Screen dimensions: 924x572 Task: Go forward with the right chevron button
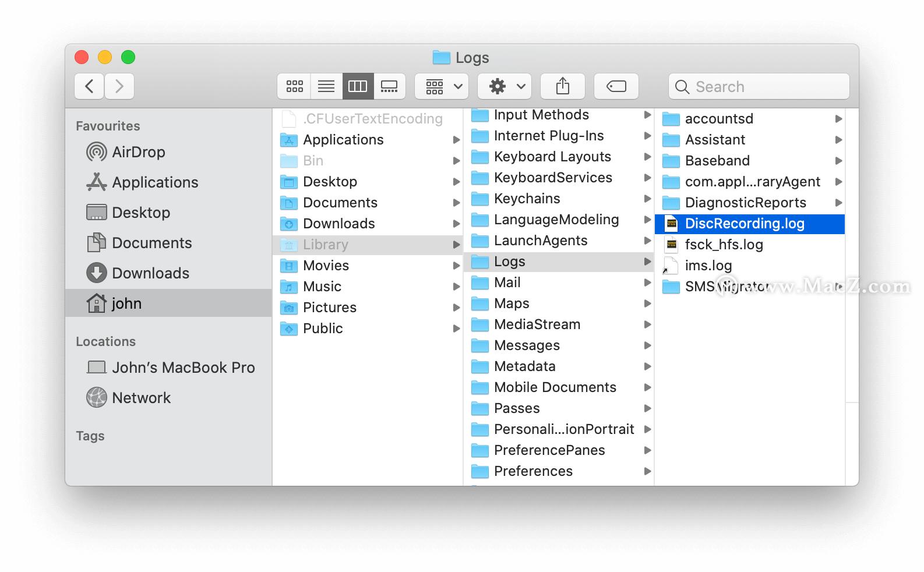pos(119,86)
